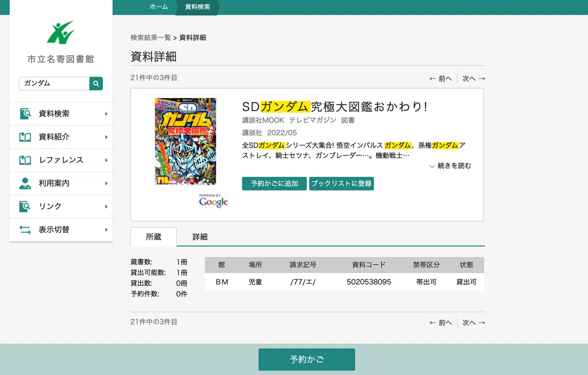Click the 資料紹介 book icon
Screen dimensions: 588x375
25,137
